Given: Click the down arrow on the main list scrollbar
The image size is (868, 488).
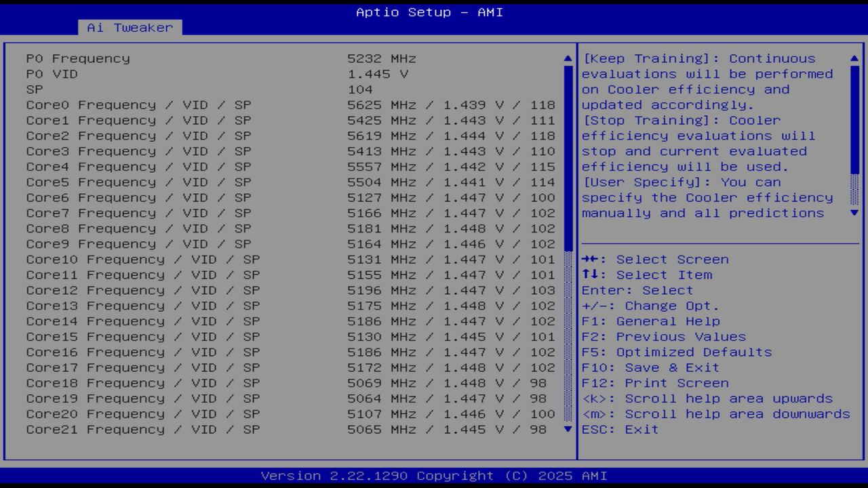Looking at the screenshot, I should [x=567, y=429].
